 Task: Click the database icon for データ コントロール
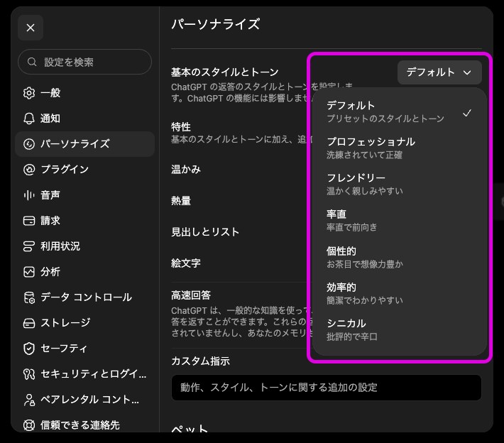[29, 297]
